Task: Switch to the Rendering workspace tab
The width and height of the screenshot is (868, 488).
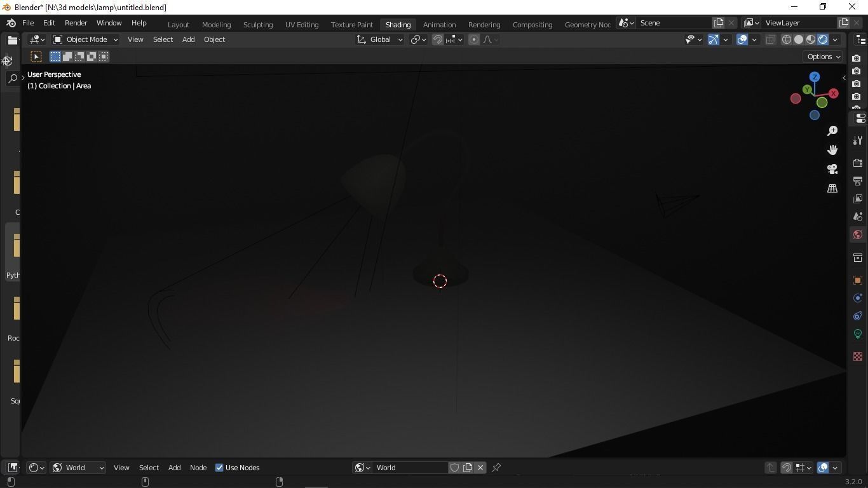Action: point(484,24)
